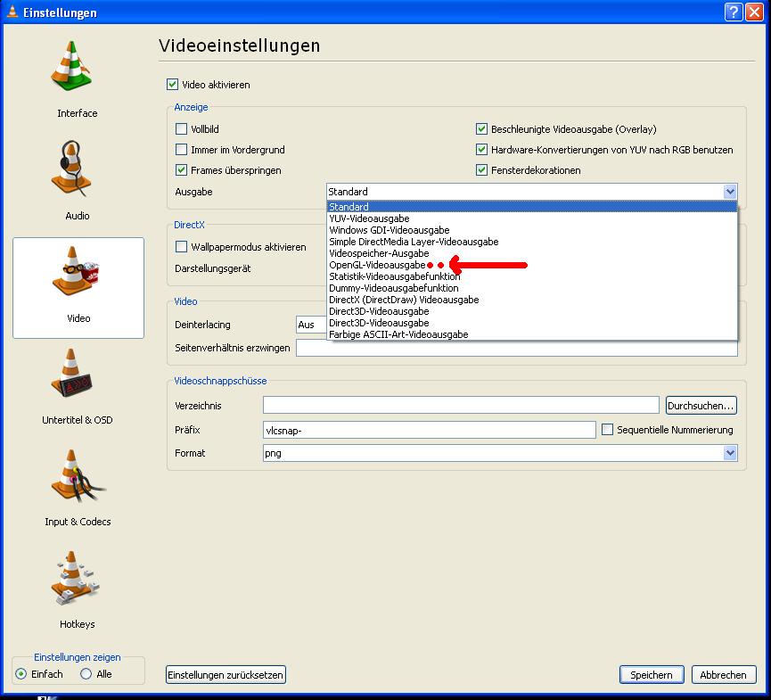Choose Farbige ASCII-Art-Videoausgabe option

coord(532,334)
